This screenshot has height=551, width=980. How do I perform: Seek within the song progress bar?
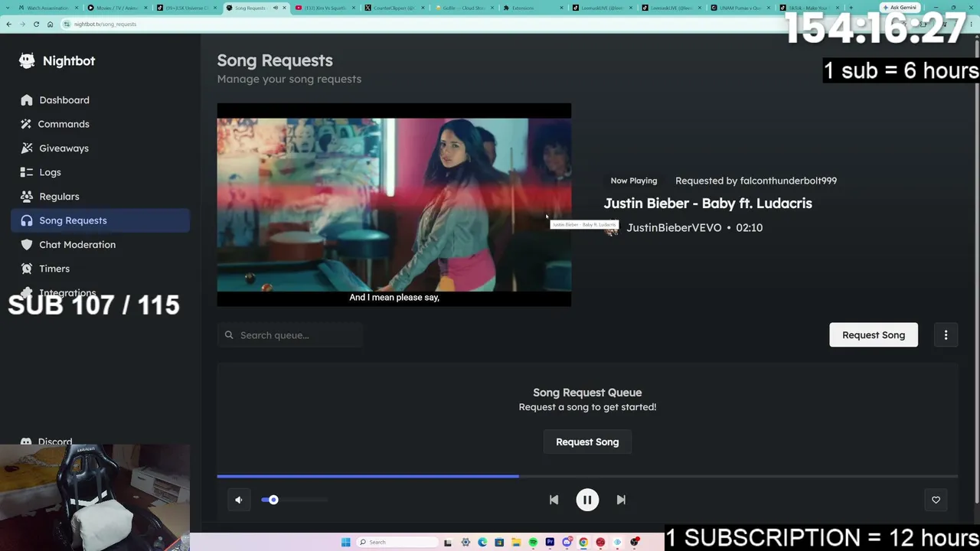587,476
